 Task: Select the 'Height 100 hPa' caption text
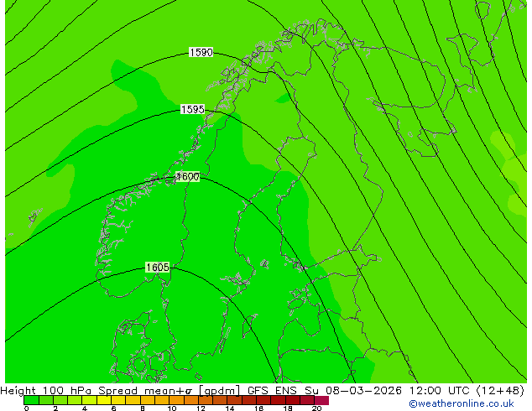(46, 391)
